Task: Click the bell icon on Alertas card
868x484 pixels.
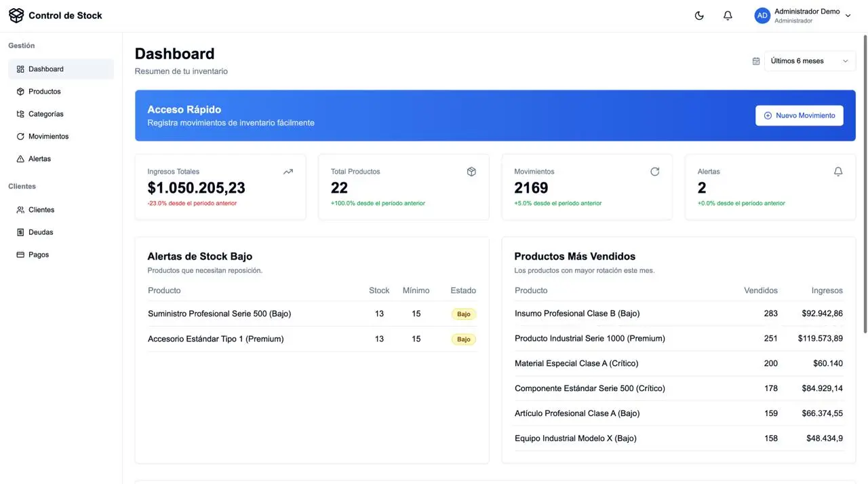Action: [x=838, y=172]
